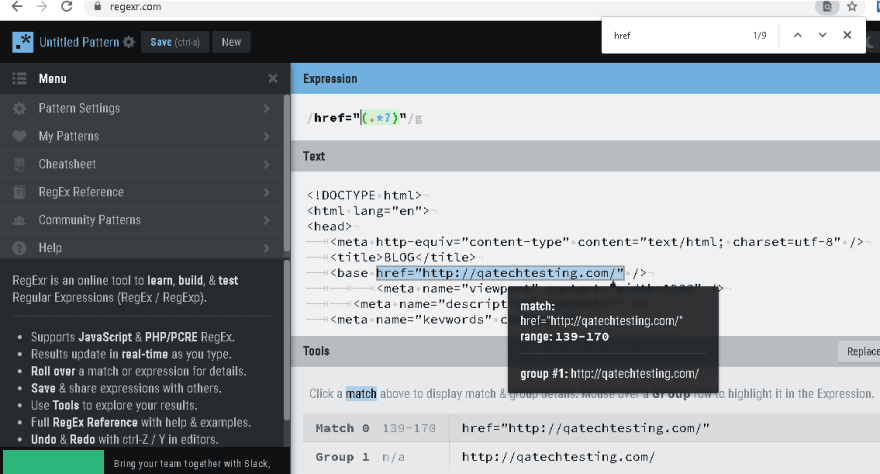Go to next find result arrow
Screen dimensions: 880x474
coord(822,35)
